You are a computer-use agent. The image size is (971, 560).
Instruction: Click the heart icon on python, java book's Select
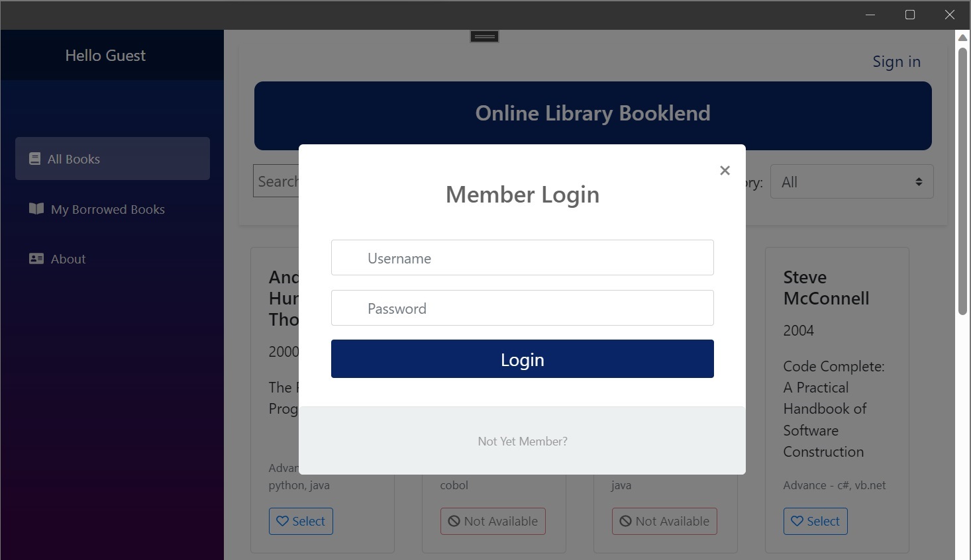click(282, 521)
